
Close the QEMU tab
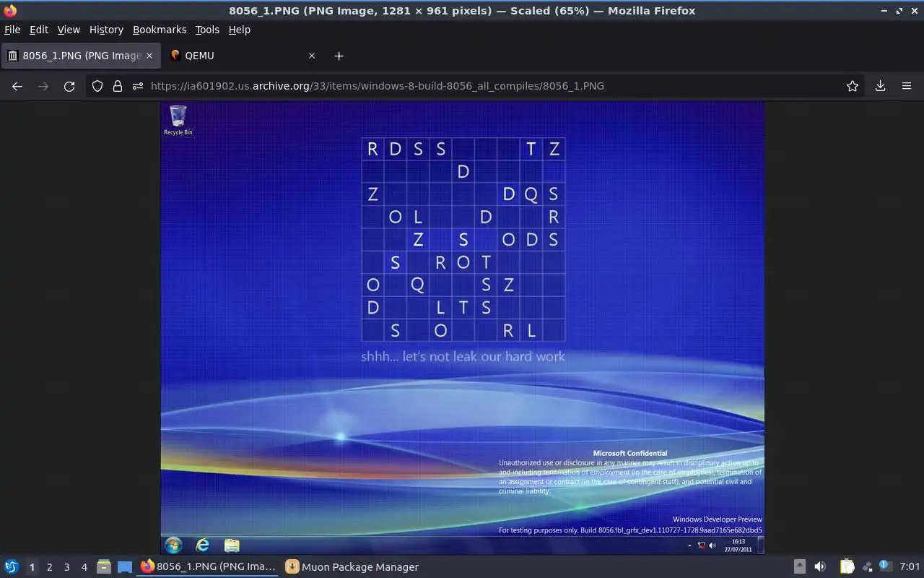tap(312, 56)
